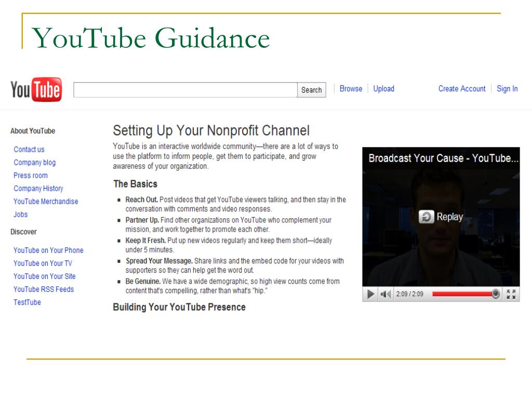Viewport: 532px width, 399px height.
Task: Click Create Account
Action: 462,88
